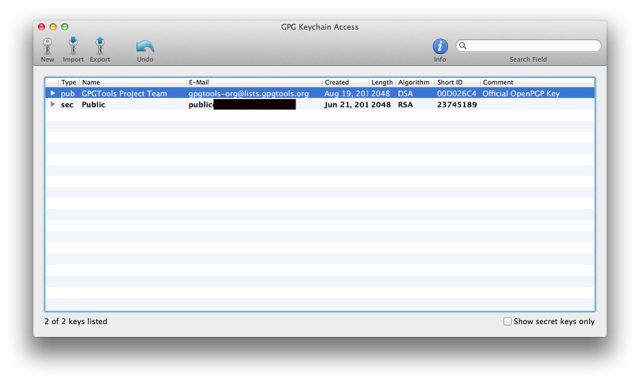The image size is (640, 383).
Task: Click the DSA algorithm cell
Action: tap(405, 94)
